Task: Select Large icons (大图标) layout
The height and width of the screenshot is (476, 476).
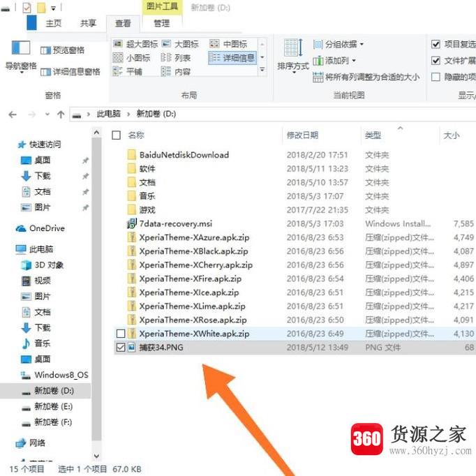Action: click(180, 45)
